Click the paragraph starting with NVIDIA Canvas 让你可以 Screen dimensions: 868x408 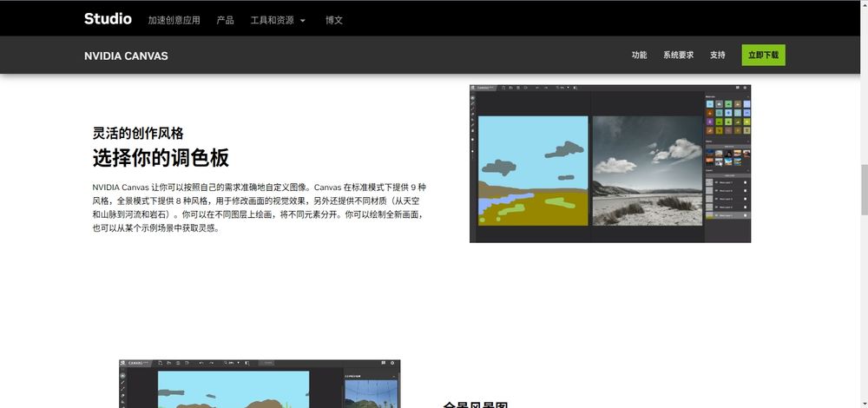point(259,207)
